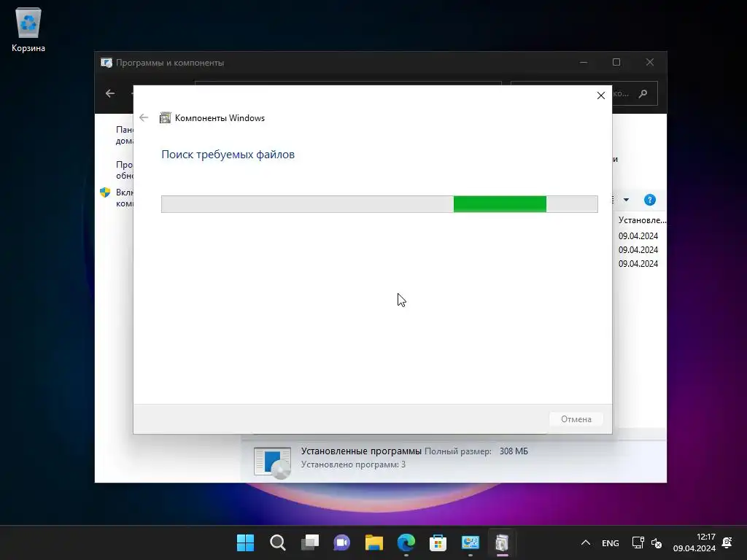Open the Chat app on the taskbar

pos(341,542)
